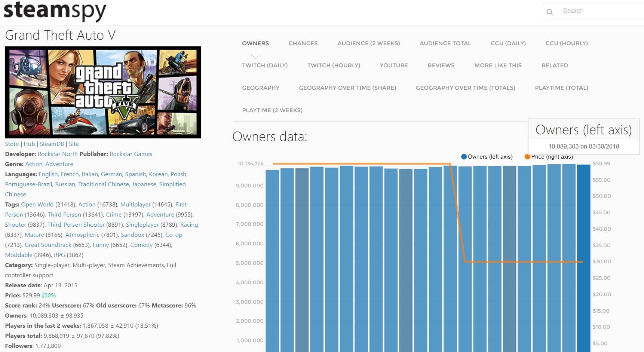Select the Twitch (Hourly) tab
The height and width of the screenshot is (352, 644).
[334, 65]
